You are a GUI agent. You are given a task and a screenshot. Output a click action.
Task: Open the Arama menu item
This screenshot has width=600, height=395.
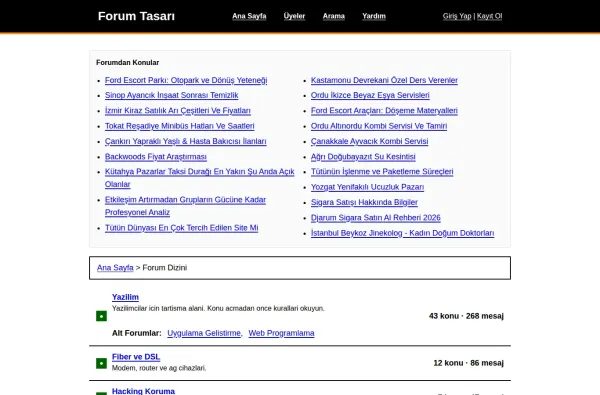coord(334,16)
